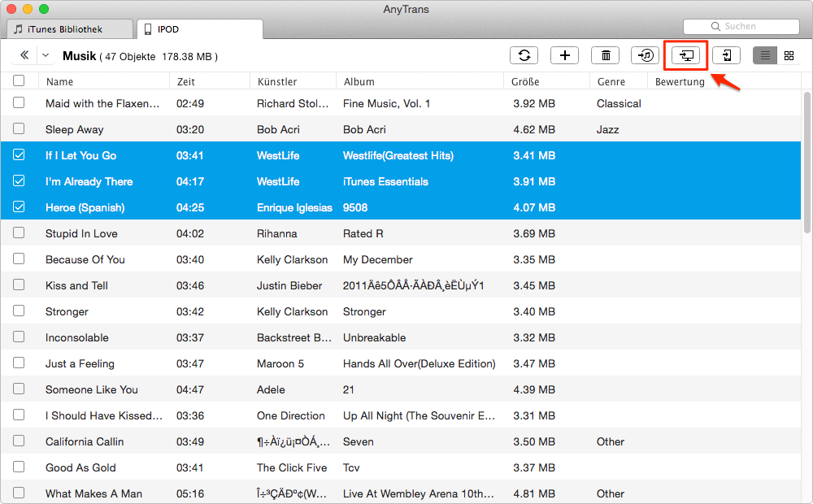Screen dimensions: 813x504
Task: Click artist Adele
Action: [271, 389]
